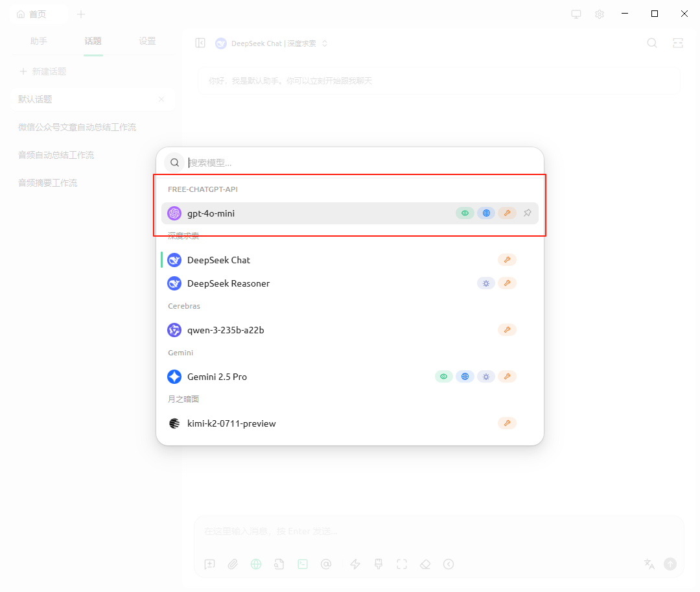Click Gemini 2.5 Pro wrench tag
Viewport: 700px width, 592px height.
coord(507,376)
